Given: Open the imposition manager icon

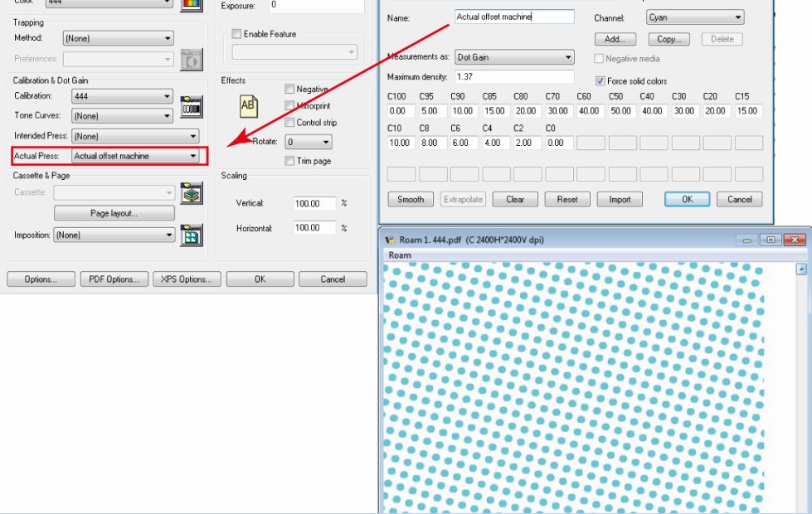Looking at the screenshot, I should click(191, 235).
